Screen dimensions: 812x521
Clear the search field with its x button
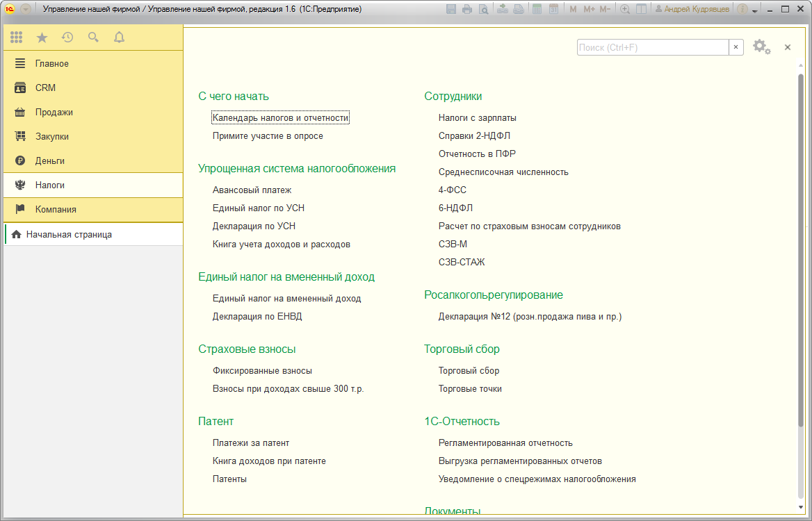pyautogui.click(x=736, y=47)
